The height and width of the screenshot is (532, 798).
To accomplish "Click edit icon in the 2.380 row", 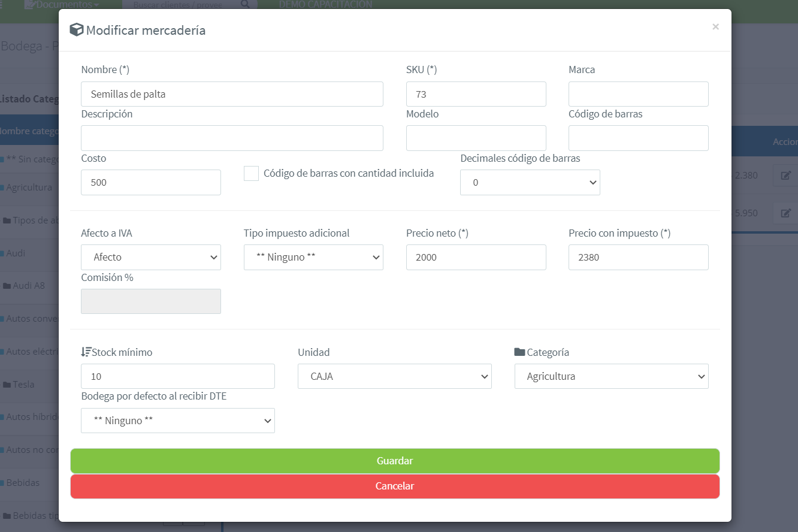I will coord(785,176).
